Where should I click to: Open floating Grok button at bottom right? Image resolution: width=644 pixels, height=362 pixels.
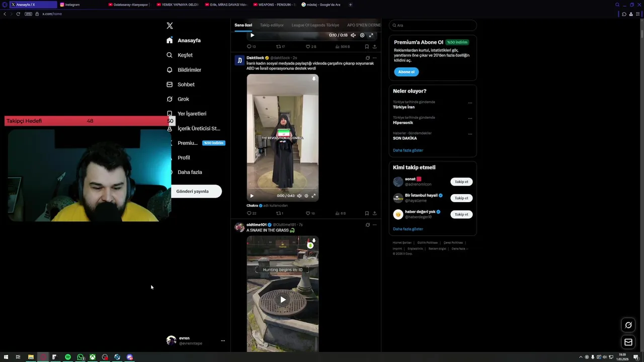click(x=628, y=325)
